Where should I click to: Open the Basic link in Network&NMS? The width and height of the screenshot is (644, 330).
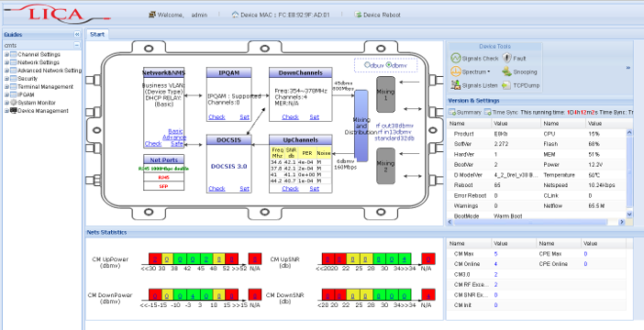[x=175, y=131]
